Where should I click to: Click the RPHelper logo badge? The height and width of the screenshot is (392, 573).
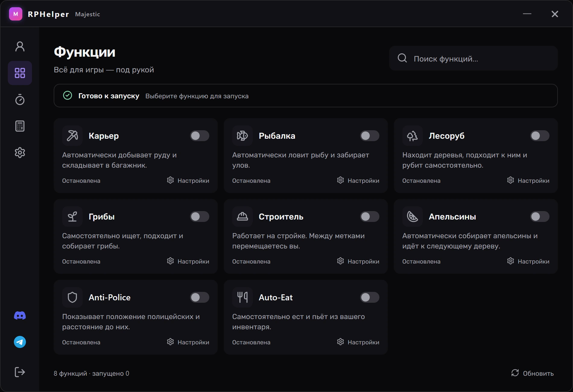(16, 14)
